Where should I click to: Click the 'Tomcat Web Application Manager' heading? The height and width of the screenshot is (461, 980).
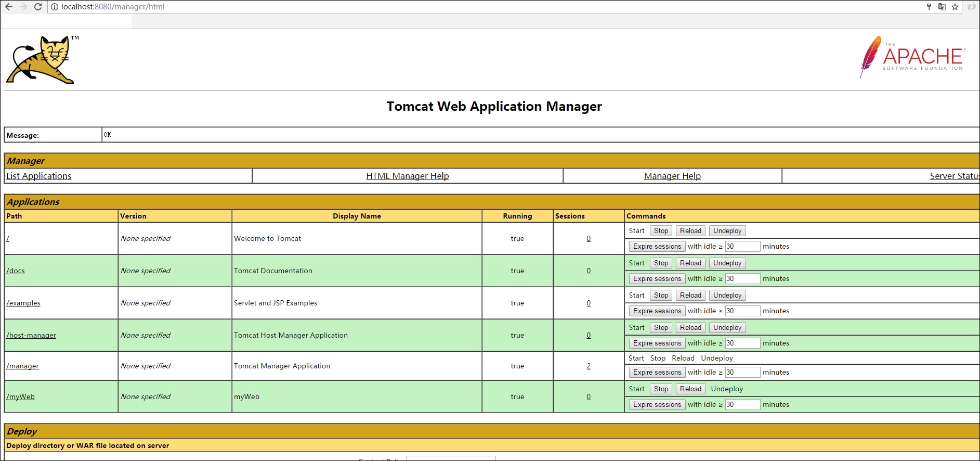click(x=494, y=106)
